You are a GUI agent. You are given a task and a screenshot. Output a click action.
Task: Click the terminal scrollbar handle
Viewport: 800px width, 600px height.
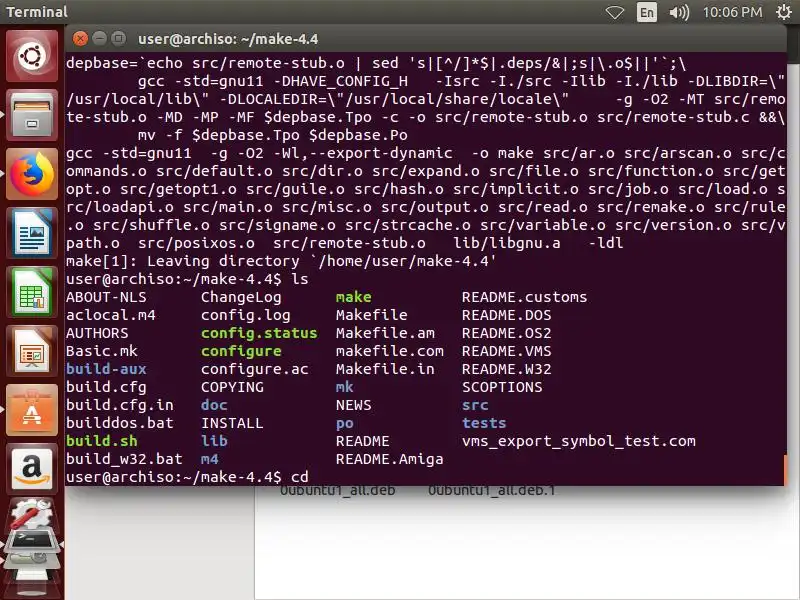(785, 470)
